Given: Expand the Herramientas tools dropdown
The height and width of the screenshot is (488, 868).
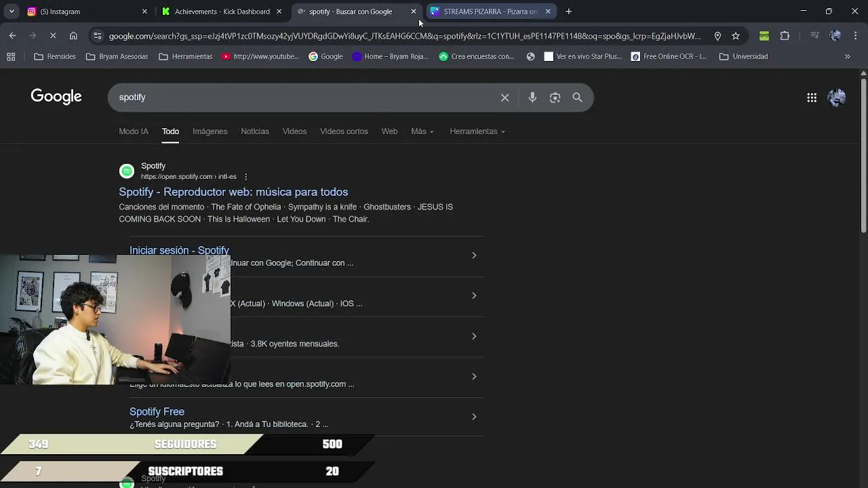Looking at the screenshot, I should 477,131.
